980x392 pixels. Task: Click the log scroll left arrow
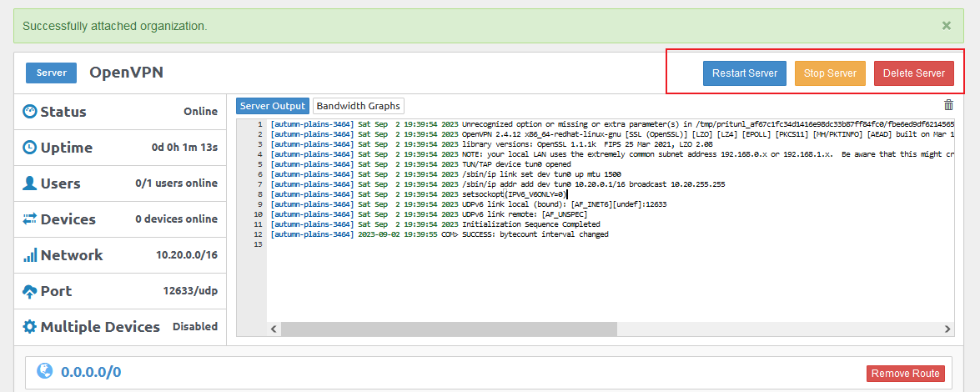coord(273,329)
